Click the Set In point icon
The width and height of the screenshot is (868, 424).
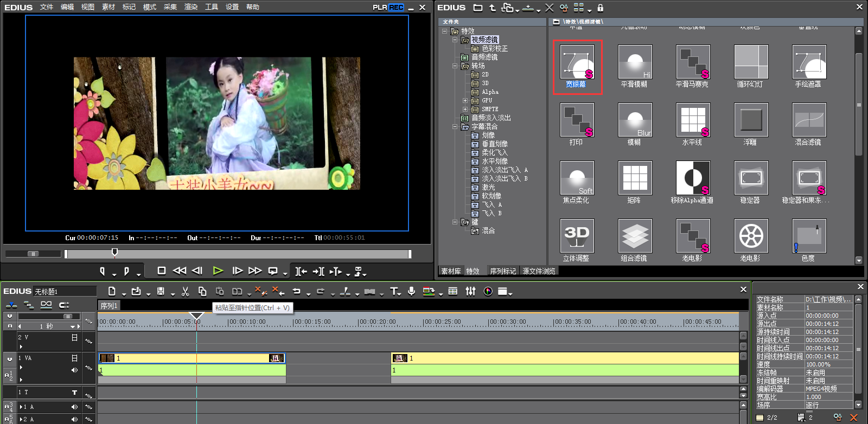pyautogui.click(x=102, y=271)
